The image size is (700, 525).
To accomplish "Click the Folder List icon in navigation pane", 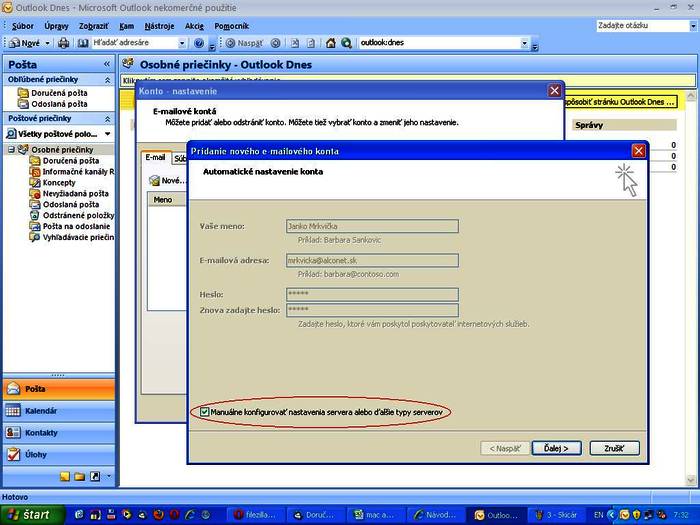I will 80,476.
